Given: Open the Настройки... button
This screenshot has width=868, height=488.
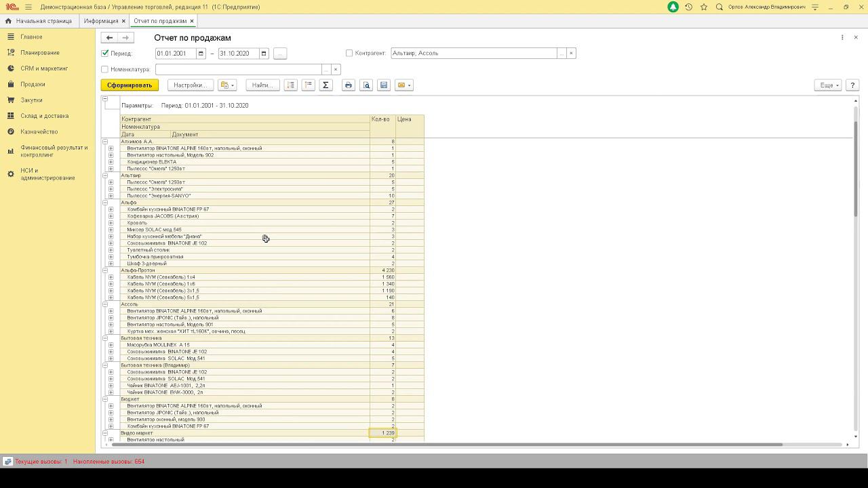Looking at the screenshot, I should coord(190,85).
